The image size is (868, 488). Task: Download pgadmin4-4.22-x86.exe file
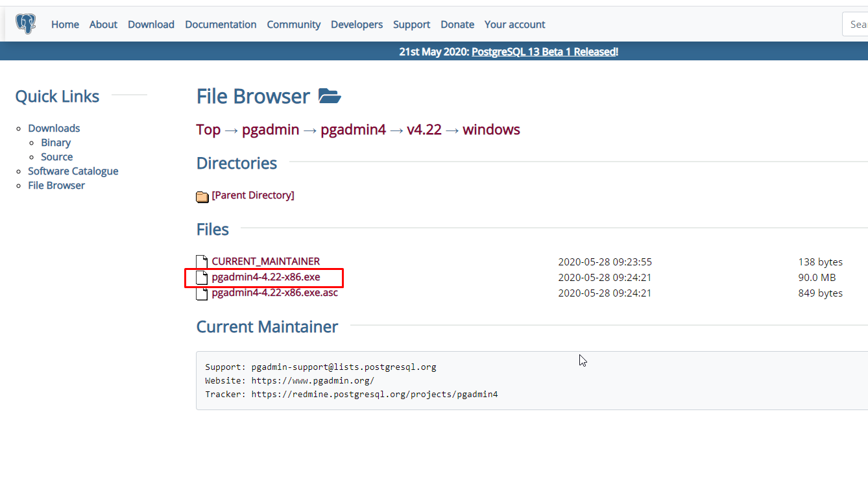pos(266,278)
